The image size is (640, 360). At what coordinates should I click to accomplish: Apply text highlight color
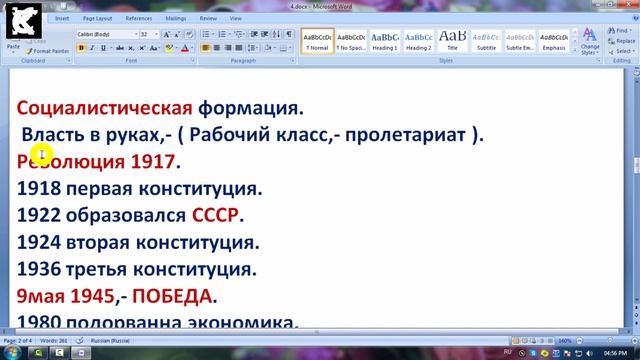tap(168, 48)
